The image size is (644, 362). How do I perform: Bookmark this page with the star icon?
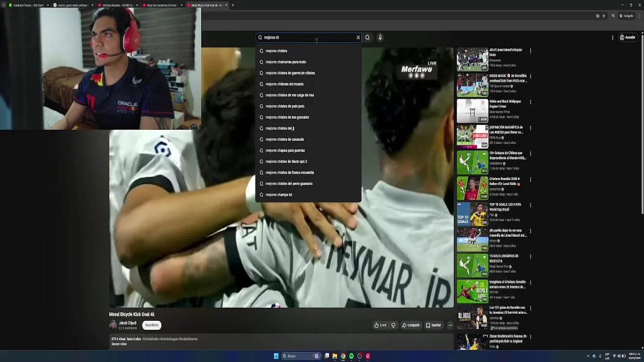click(604, 16)
